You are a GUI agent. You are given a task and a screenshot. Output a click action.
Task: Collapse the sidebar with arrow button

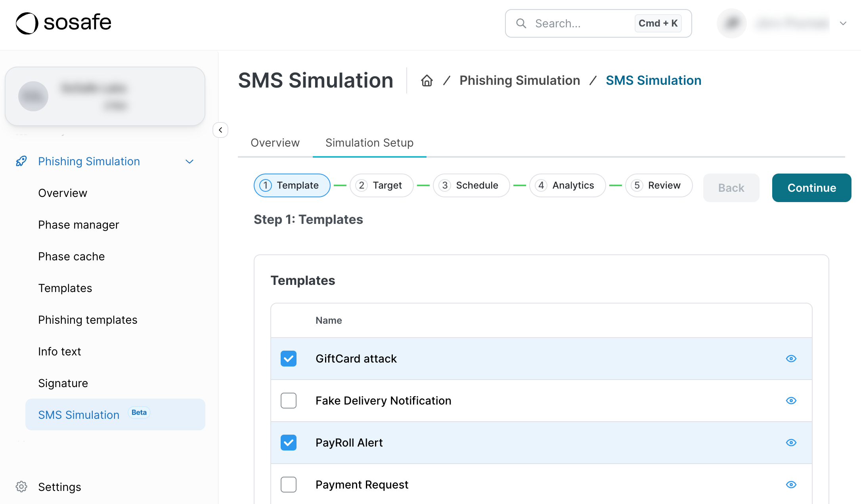tap(220, 130)
